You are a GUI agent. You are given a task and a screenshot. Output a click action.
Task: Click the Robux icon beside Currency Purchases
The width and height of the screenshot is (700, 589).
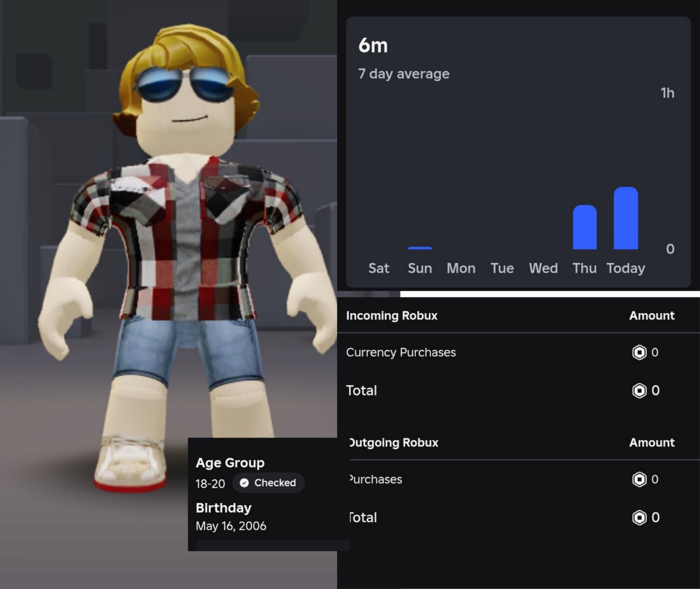(x=639, y=352)
